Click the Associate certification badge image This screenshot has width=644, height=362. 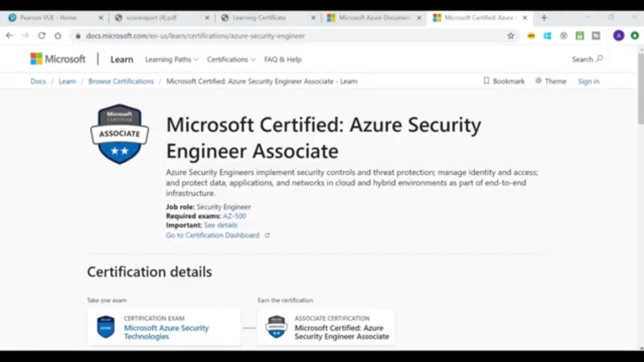pyautogui.click(x=119, y=134)
